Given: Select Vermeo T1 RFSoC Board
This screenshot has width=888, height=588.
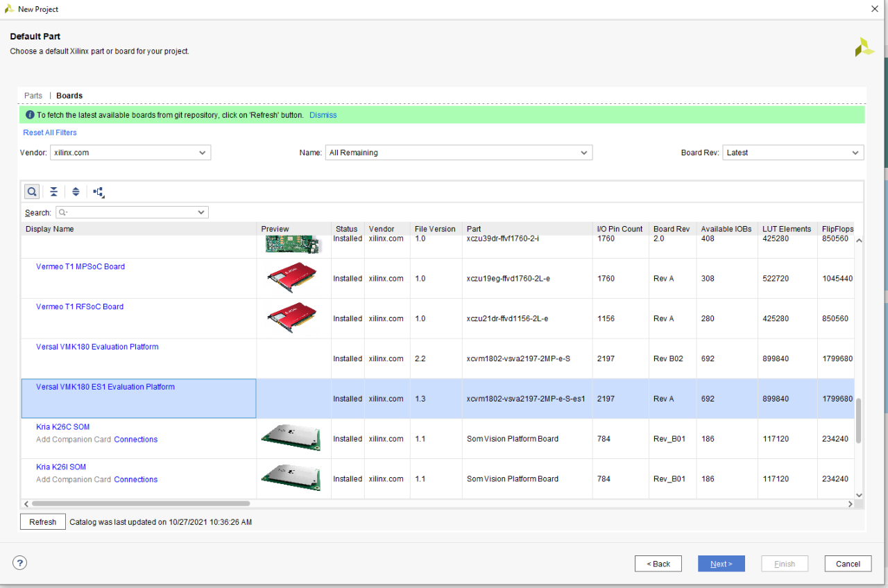Looking at the screenshot, I should point(80,306).
